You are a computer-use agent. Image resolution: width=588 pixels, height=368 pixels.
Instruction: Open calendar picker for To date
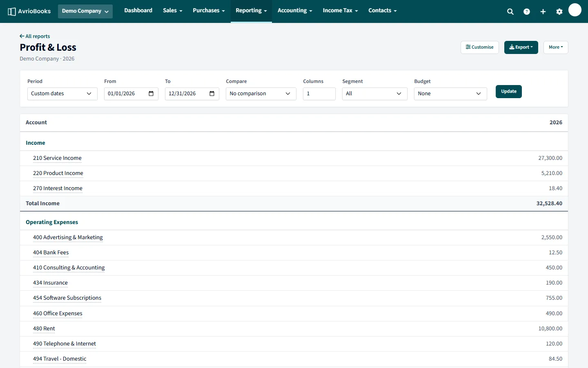[212, 94]
